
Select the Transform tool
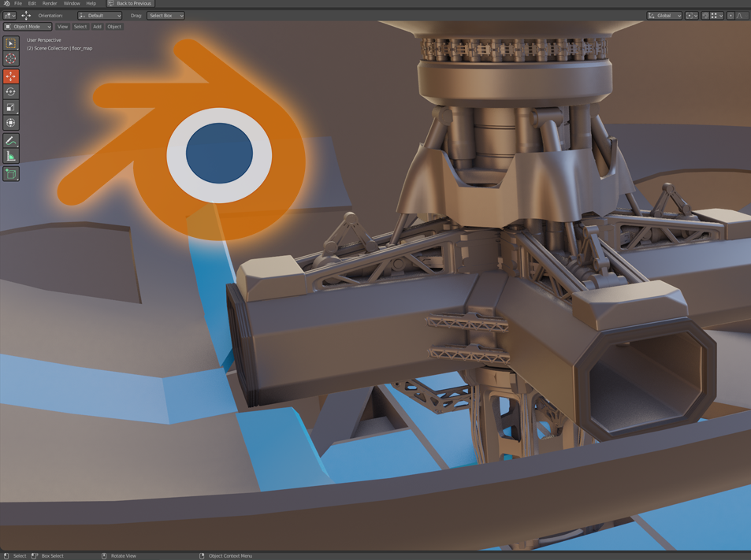(x=11, y=123)
